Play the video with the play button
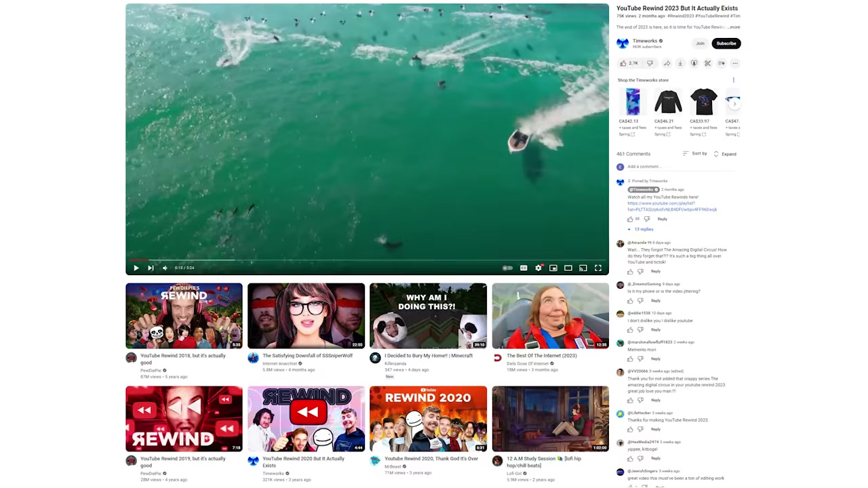 click(136, 268)
